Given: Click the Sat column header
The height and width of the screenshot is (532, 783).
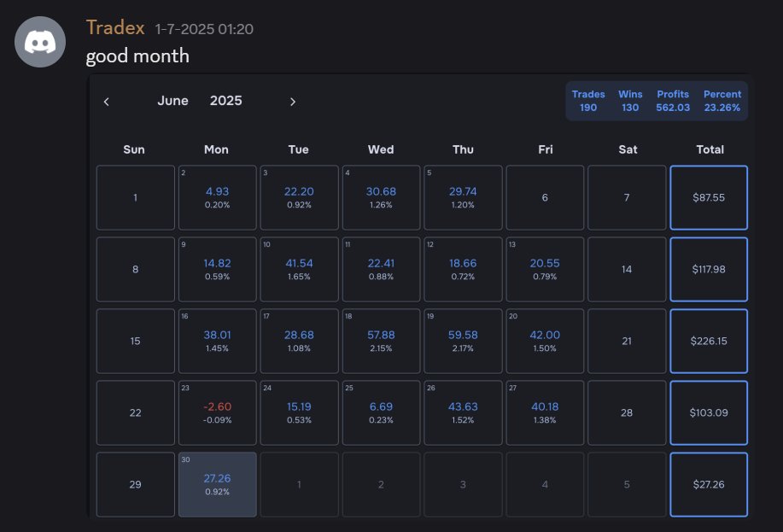Looking at the screenshot, I should (x=628, y=149).
